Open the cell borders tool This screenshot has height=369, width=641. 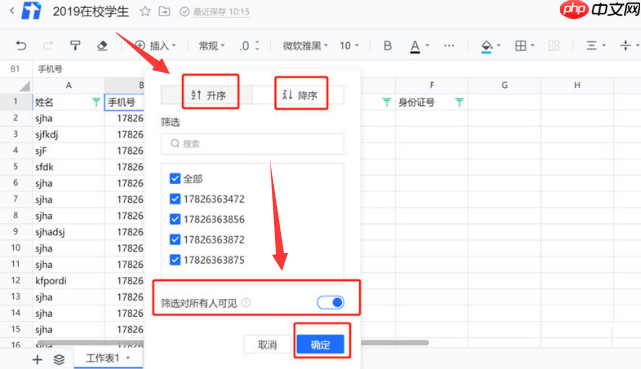tap(520, 45)
